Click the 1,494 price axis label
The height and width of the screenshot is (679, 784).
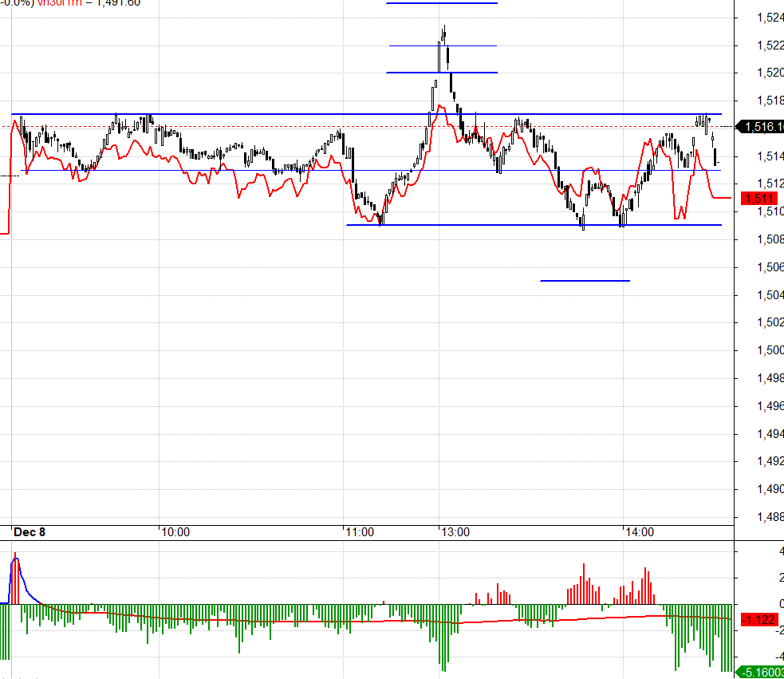pyautogui.click(x=770, y=434)
